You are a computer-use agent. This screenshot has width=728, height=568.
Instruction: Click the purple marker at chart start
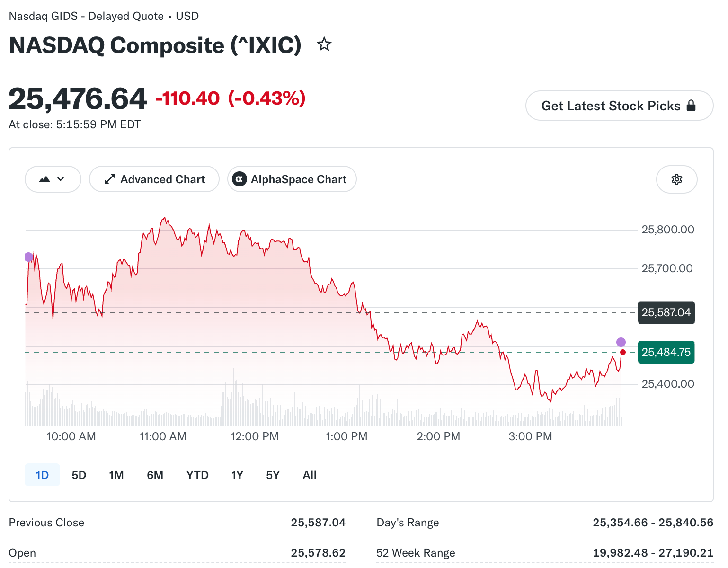click(x=28, y=257)
